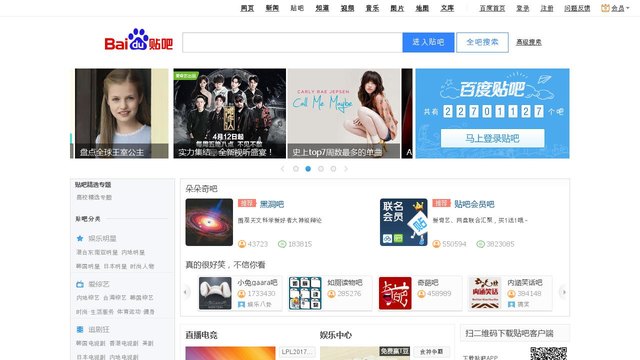Viewport: 640px width, 360px height.
Task: Open the 高级搜索 link
Action: (x=529, y=42)
